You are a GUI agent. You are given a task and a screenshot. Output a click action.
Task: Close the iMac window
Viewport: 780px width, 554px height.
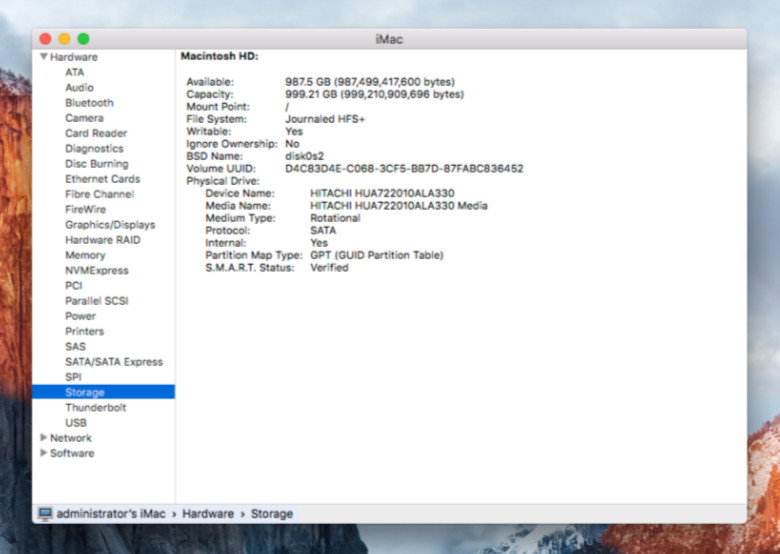point(45,39)
